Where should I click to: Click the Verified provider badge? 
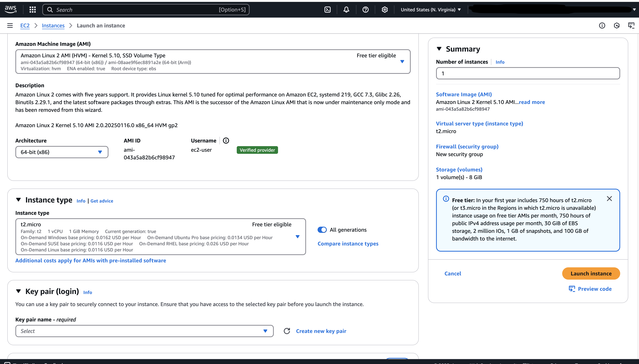click(257, 150)
